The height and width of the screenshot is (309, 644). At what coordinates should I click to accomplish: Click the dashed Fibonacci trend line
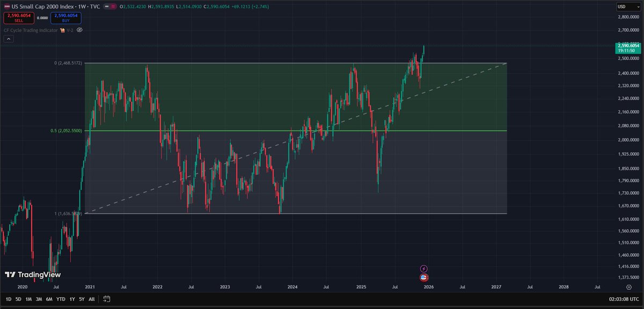[x=295, y=138]
